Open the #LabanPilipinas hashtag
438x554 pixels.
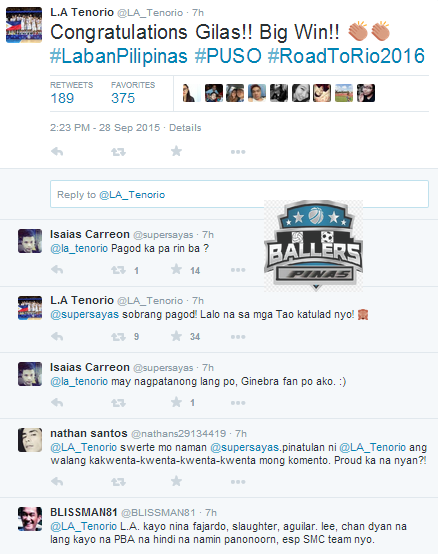tap(119, 57)
